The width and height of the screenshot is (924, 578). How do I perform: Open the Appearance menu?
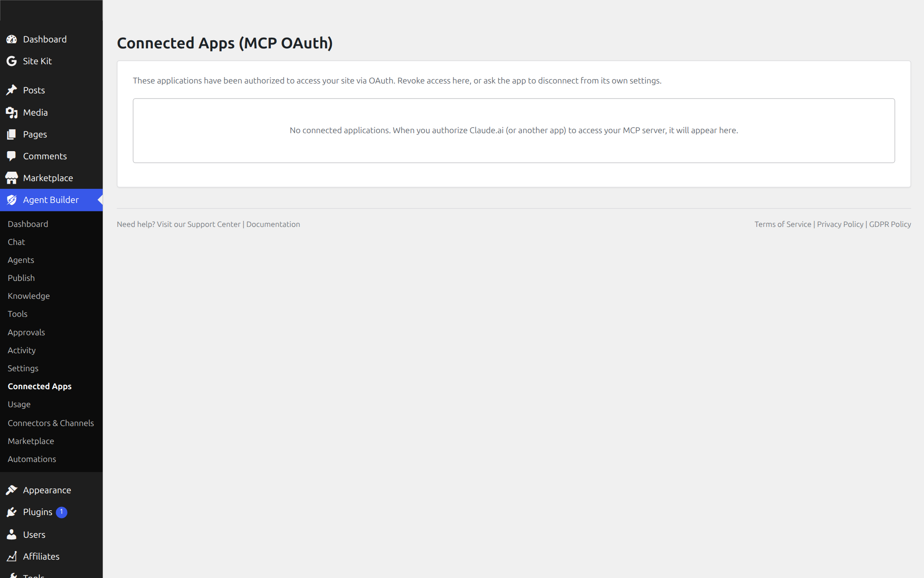pyautogui.click(x=51, y=490)
